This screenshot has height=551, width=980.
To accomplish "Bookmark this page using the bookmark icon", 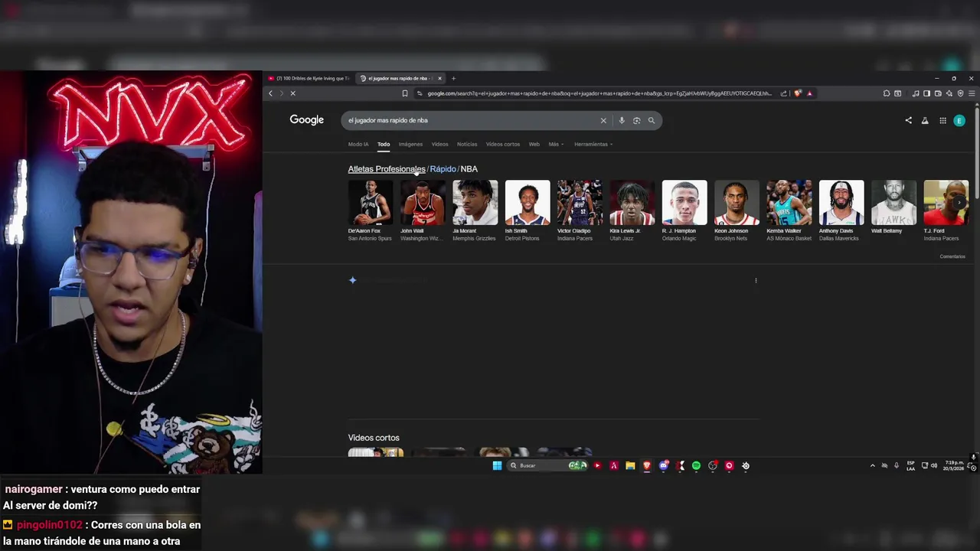I will point(405,93).
